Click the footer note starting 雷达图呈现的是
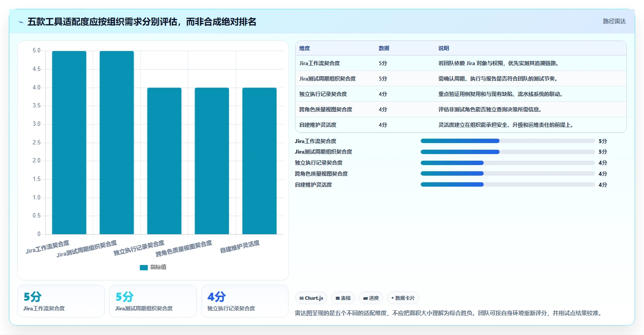 pos(448,313)
